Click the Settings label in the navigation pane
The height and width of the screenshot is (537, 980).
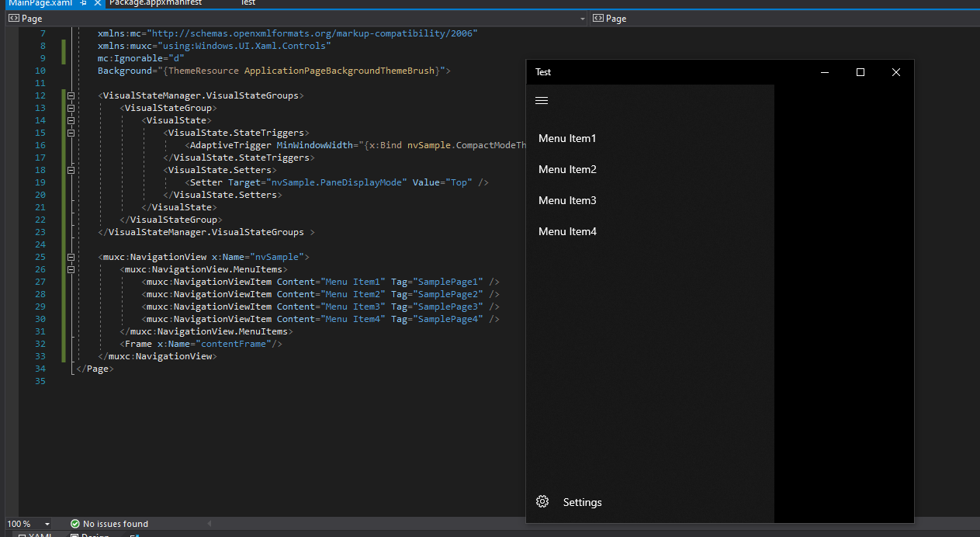click(582, 502)
